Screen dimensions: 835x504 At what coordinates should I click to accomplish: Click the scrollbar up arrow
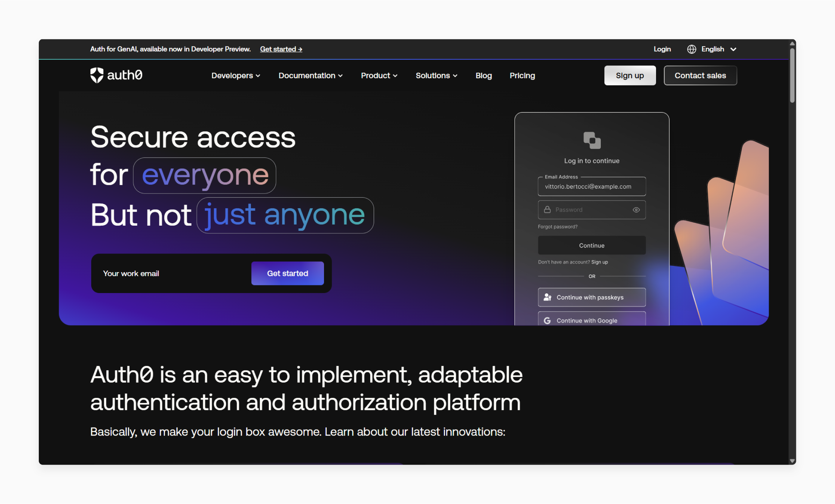[792, 44]
